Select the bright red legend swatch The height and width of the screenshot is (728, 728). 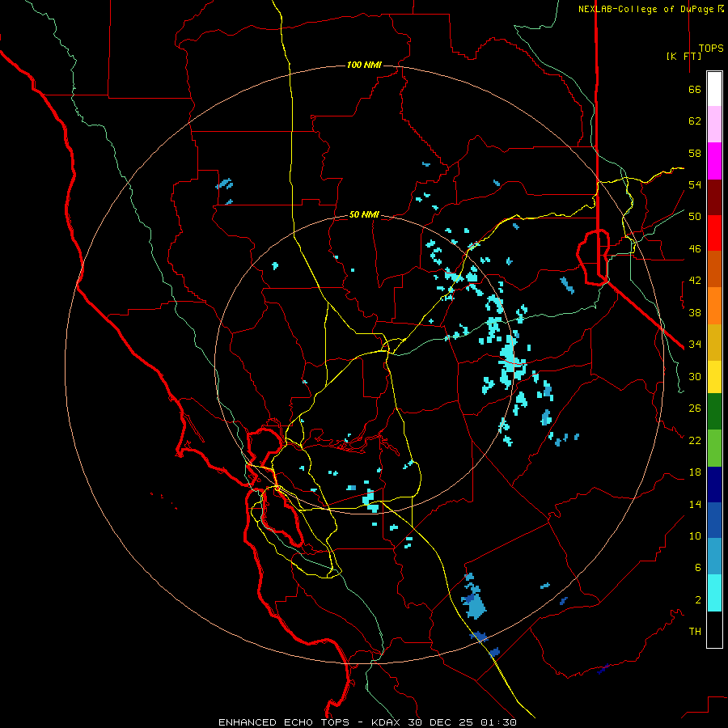pyautogui.click(x=714, y=233)
